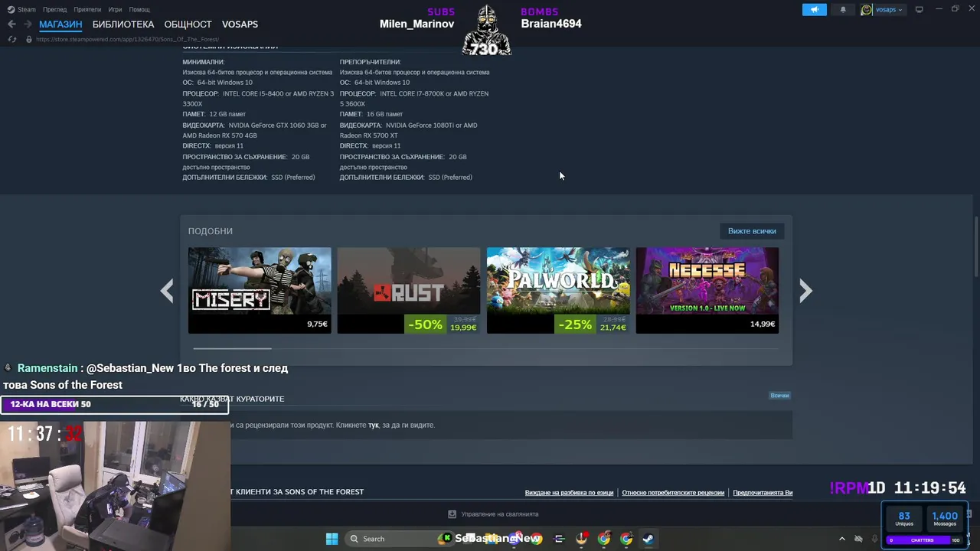Go back with Steam's back arrow
The width and height of the screenshot is (980, 551).
point(11,24)
